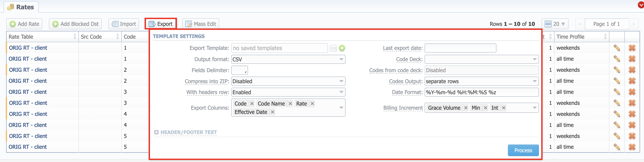Open the Code Deck dropdown

coord(481,59)
